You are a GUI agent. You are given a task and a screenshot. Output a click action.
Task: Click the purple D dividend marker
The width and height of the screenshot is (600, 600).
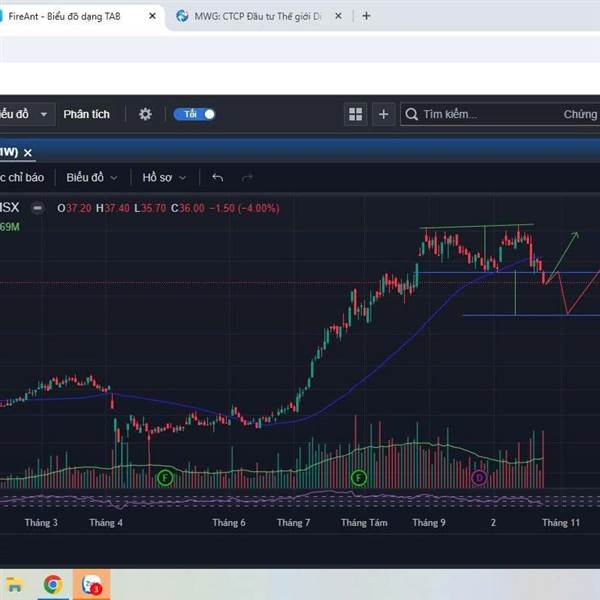479,478
